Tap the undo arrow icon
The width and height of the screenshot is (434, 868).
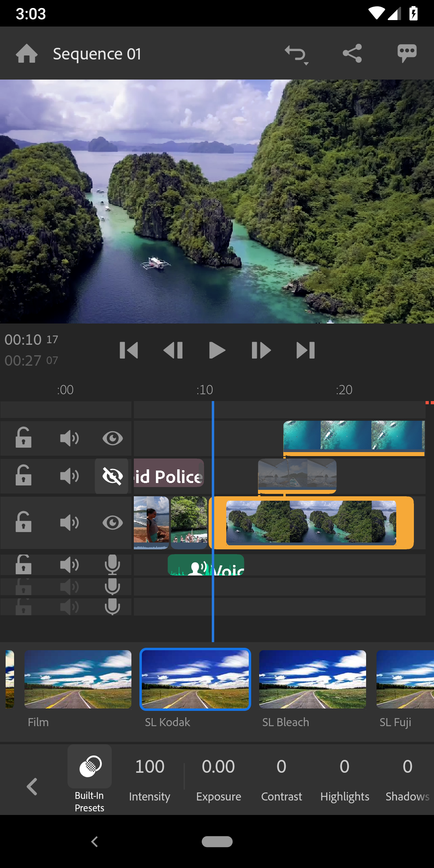tap(296, 54)
